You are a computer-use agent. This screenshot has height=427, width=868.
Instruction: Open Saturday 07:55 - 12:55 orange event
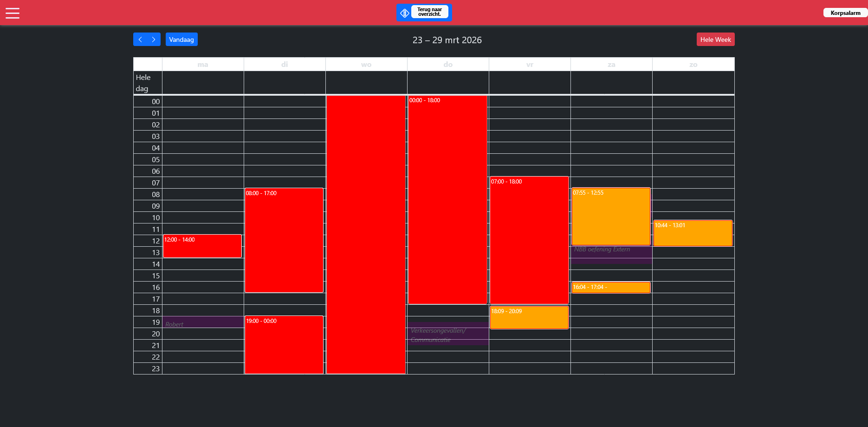[x=611, y=217]
